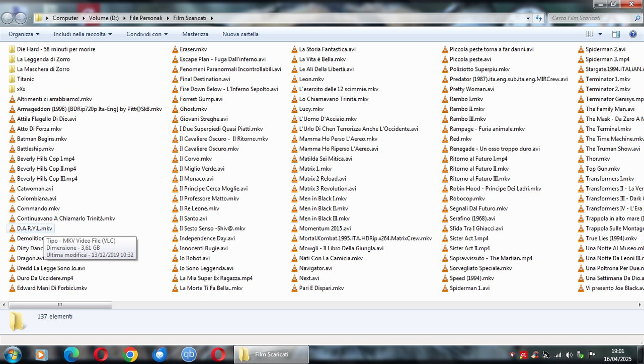644x364 pixels.
Task: Click the horizontal scrollbar right arrow
Action: [639, 305]
